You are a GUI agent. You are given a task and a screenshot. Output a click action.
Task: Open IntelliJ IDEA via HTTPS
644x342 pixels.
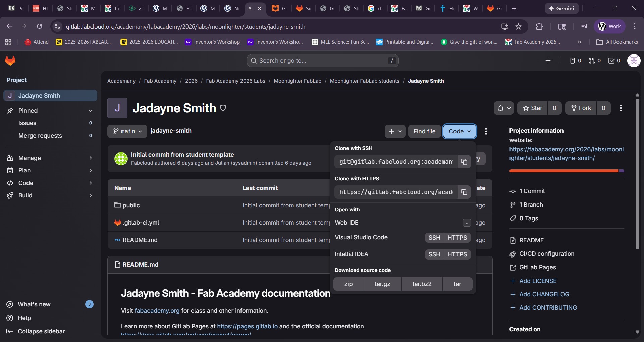(457, 254)
